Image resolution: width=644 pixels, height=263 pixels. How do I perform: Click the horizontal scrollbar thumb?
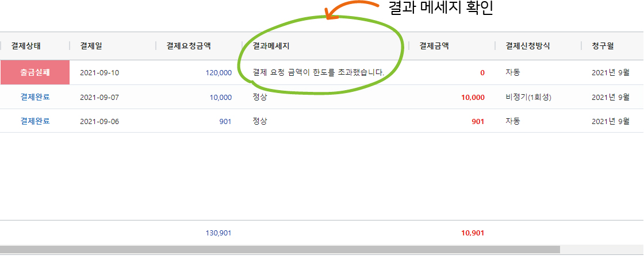pyautogui.click(x=280, y=249)
